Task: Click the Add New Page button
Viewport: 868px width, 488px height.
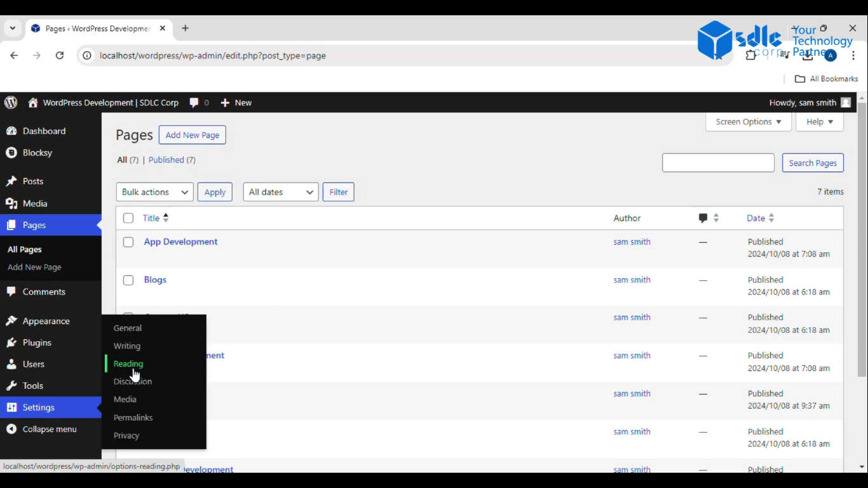Action: pos(193,135)
